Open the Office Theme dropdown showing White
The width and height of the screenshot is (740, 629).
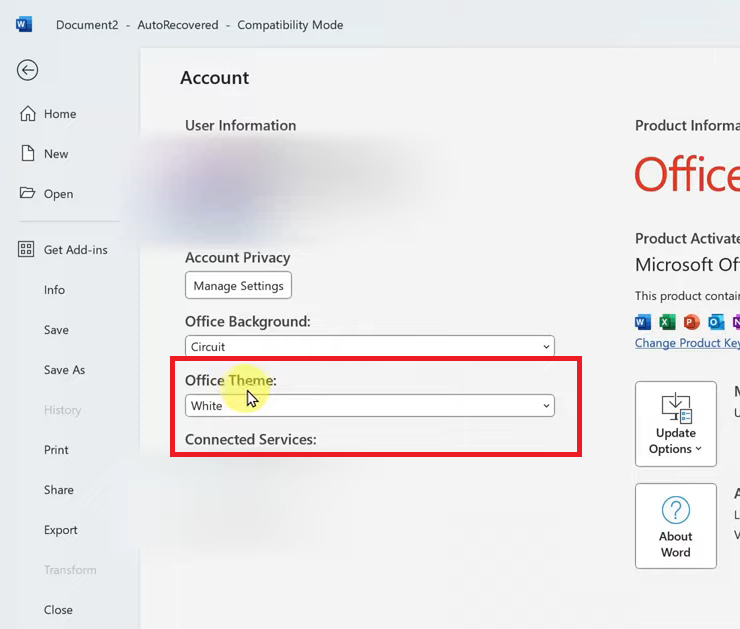click(370, 406)
